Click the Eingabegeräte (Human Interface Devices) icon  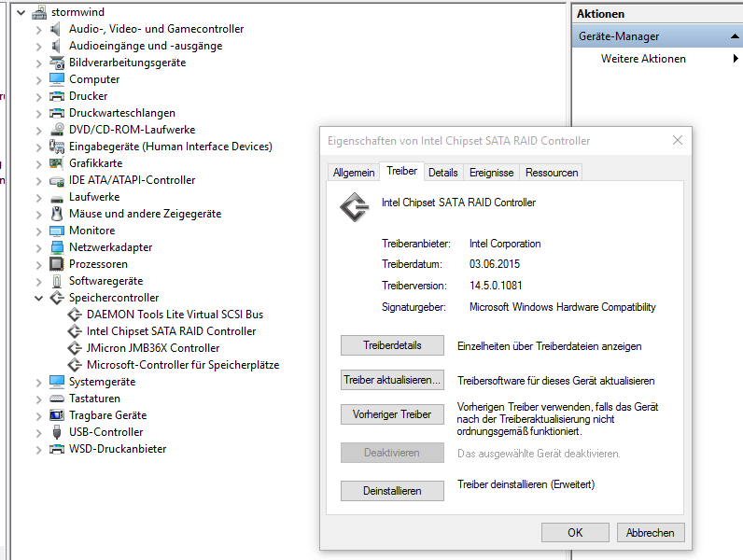click(57, 147)
